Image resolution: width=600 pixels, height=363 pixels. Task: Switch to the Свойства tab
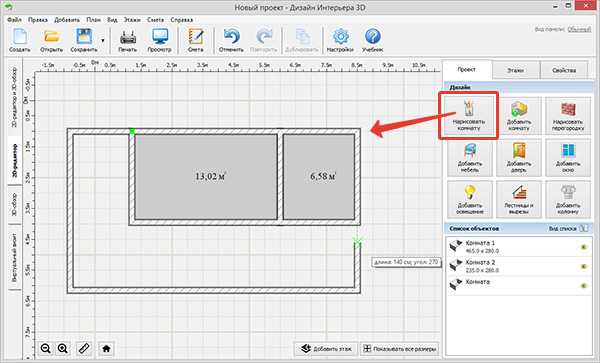point(564,70)
